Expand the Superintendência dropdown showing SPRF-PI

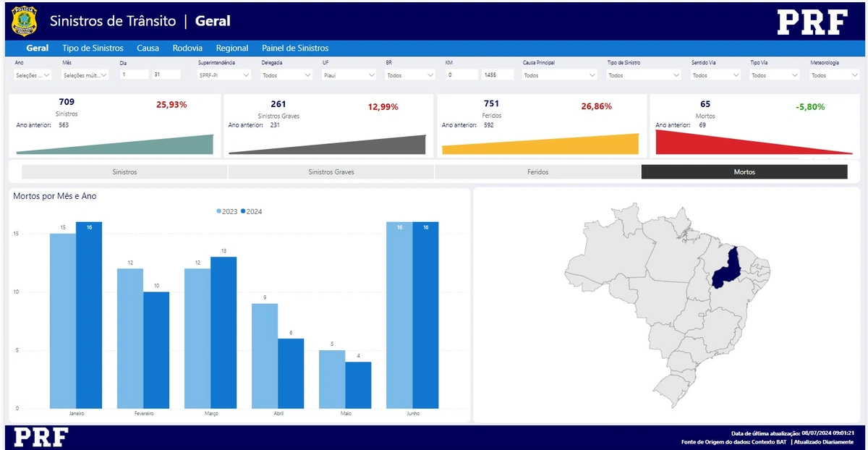[225, 75]
